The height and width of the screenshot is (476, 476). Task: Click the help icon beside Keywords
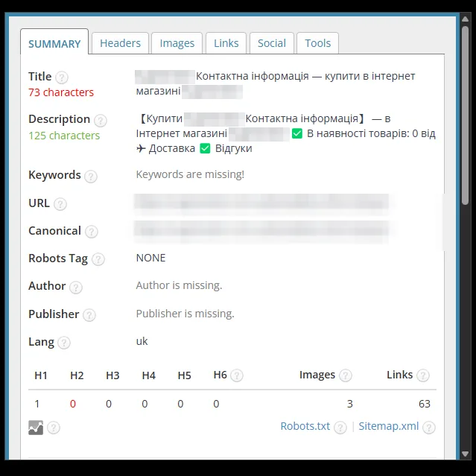click(90, 177)
